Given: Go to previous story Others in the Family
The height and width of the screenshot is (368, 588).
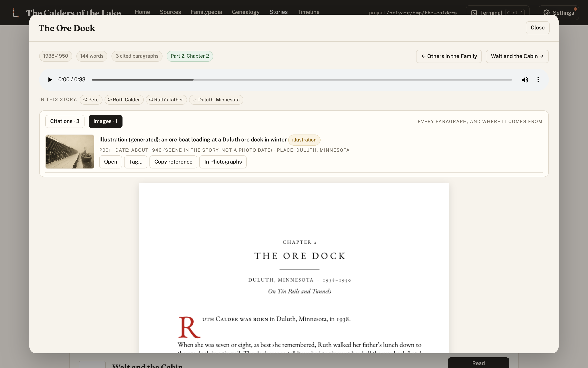Looking at the screenshot, I should click(449, 56).
